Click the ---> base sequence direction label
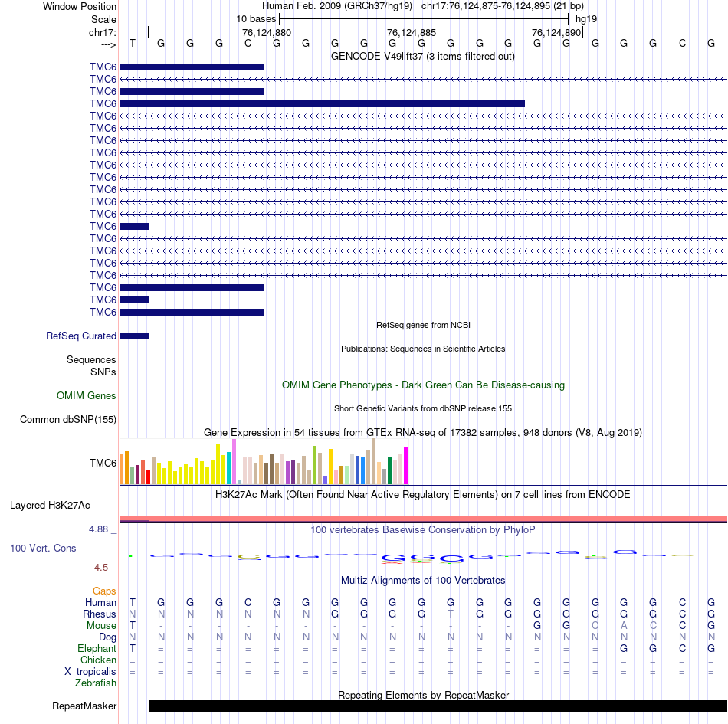 point(108,44)
